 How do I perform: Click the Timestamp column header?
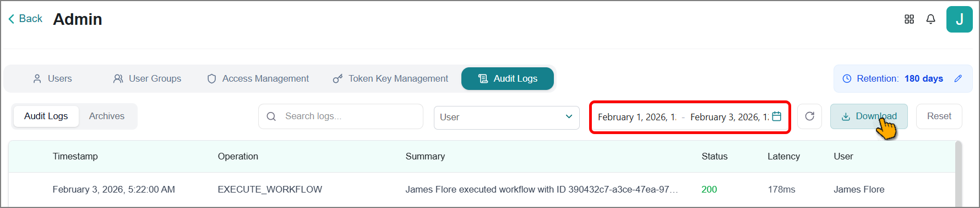click(75, 157)
